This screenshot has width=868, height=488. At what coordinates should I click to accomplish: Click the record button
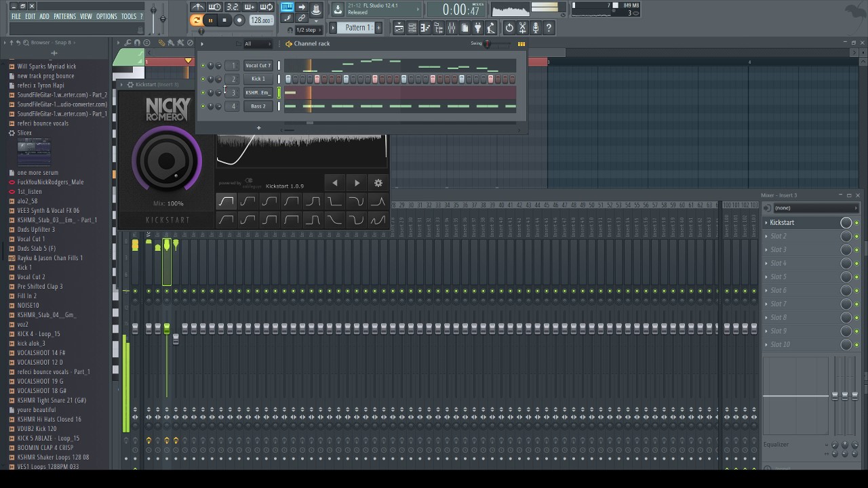point(239,20)
